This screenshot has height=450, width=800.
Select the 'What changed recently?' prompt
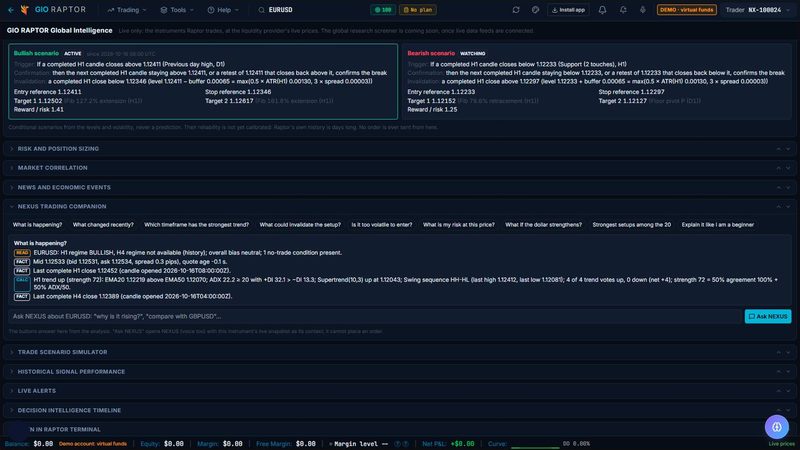pos(103,224)
